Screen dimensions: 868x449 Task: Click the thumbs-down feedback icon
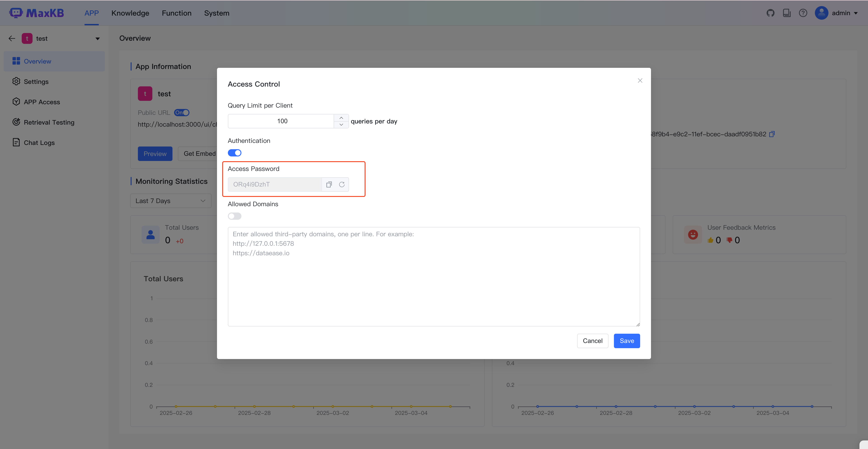point(729,240)
